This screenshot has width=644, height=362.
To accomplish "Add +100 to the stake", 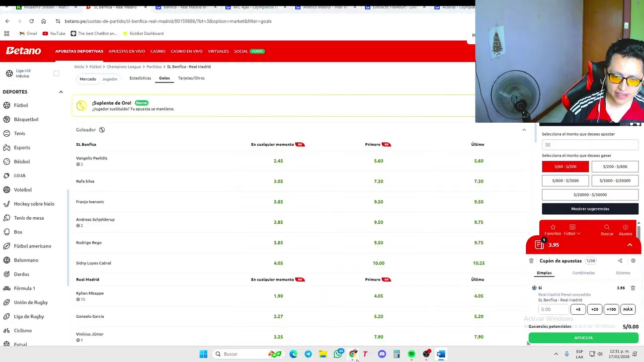I will click(x=611, y=309).
